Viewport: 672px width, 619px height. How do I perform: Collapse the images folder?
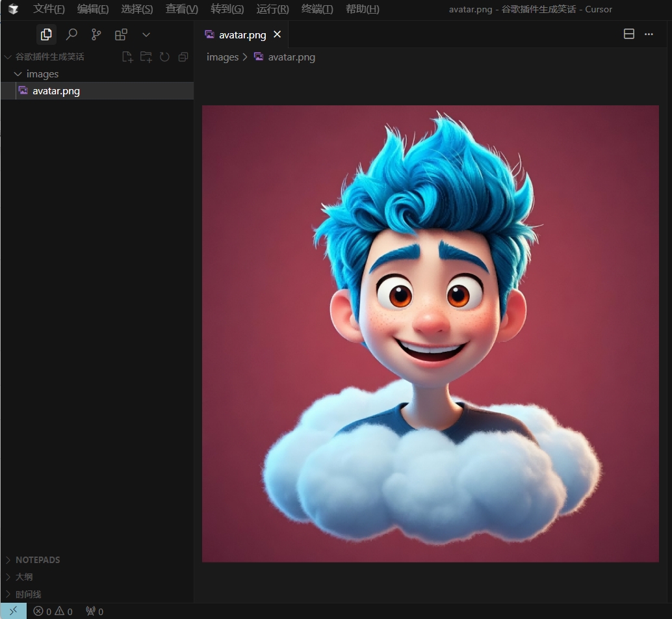[x=18, y=74]
